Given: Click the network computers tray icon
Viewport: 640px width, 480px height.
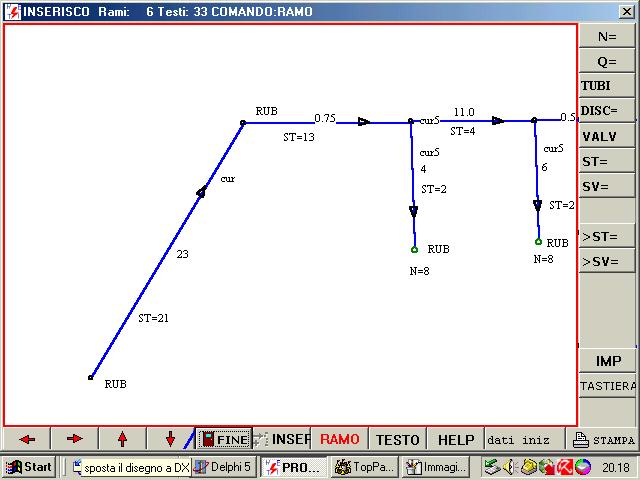Looking at the screenshot, I should point(492,467).
